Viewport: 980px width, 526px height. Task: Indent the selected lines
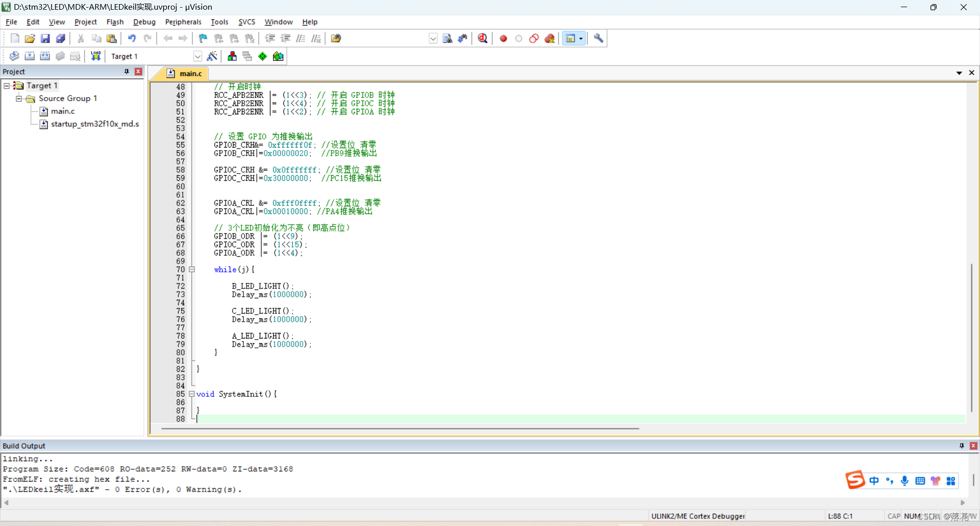pyautogui.click(x=270, y=38)
